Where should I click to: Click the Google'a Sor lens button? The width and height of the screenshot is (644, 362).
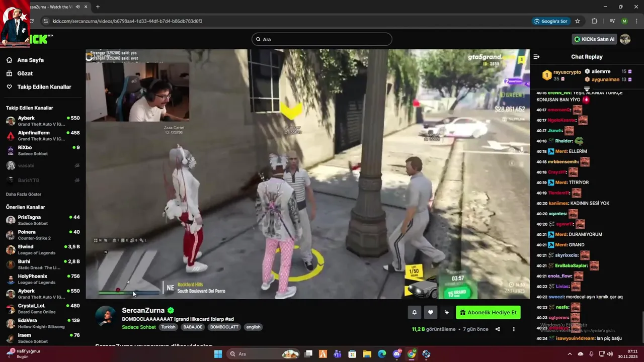coord(551,21)
